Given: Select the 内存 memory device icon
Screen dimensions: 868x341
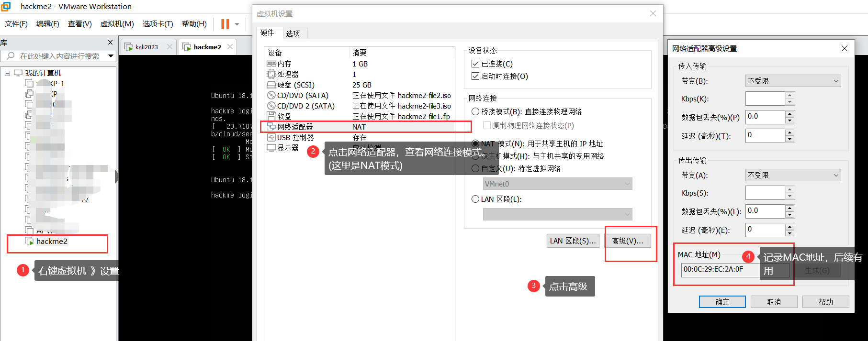Looking at the screenshot, I should click(271, 64).
